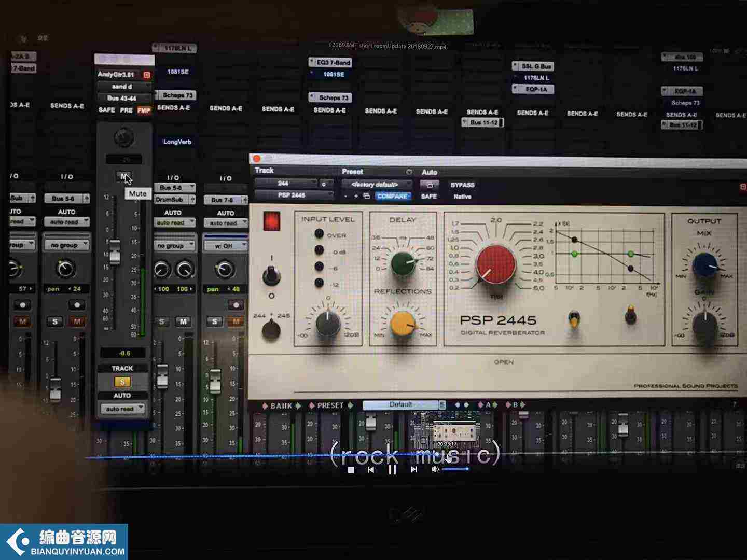Image resolution: width=747 pixels, height=560 pixels.
Task: Click the red LED indicator on PSP 2445
Action: click(x=271, y=221)
